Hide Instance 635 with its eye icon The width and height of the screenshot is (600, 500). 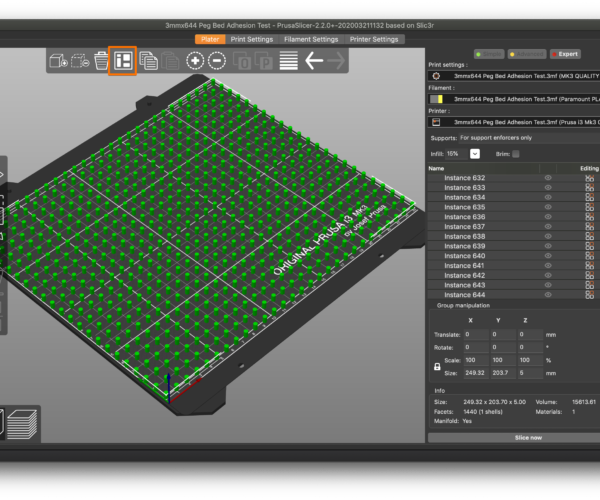point(548,207)
